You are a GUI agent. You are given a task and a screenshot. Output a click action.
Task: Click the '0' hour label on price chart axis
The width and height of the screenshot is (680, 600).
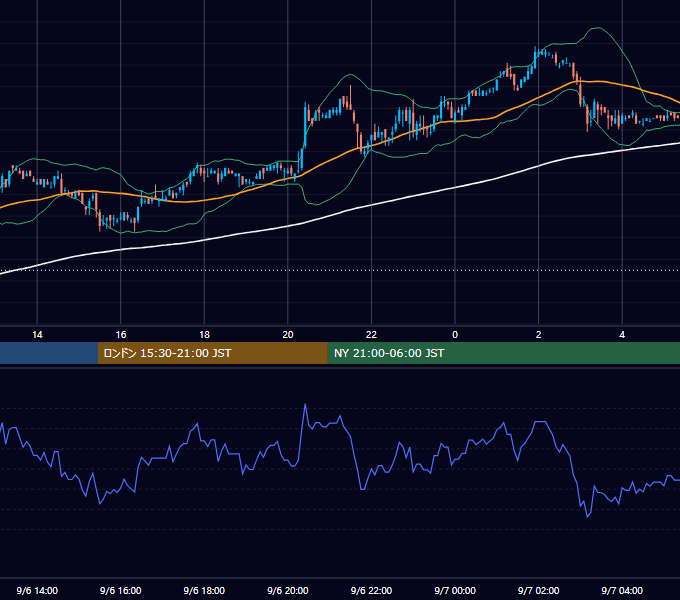tap(455, 335)
